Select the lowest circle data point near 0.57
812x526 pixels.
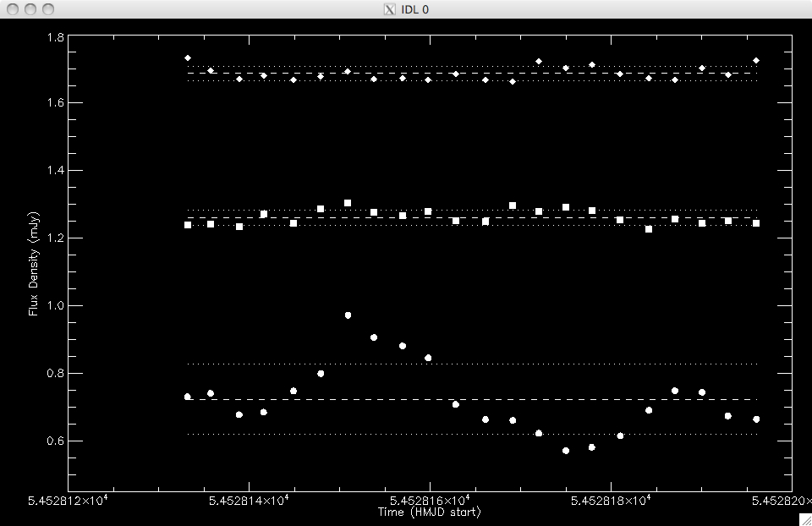click(x=566, y=451)
